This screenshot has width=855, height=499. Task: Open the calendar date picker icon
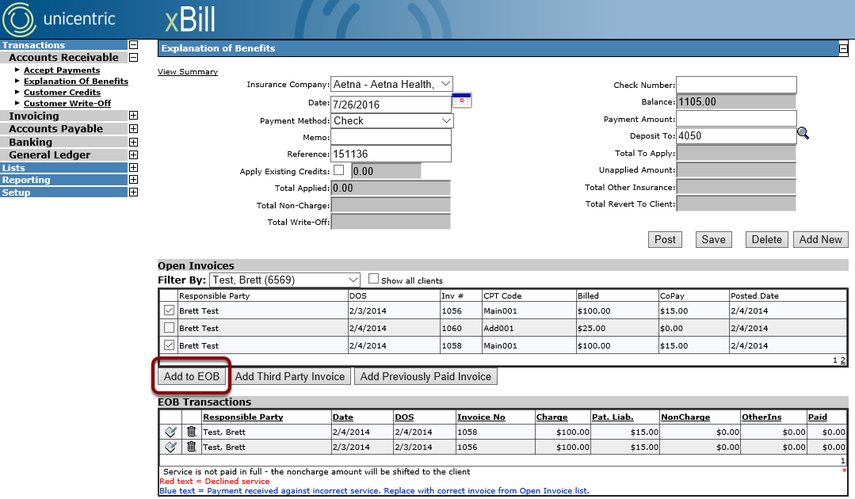click(x=461, y=101)
